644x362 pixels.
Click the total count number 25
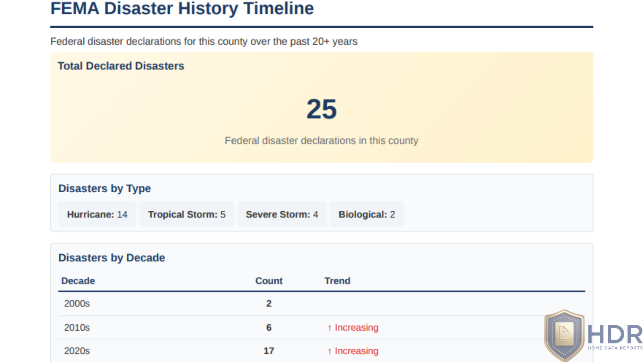322,109
